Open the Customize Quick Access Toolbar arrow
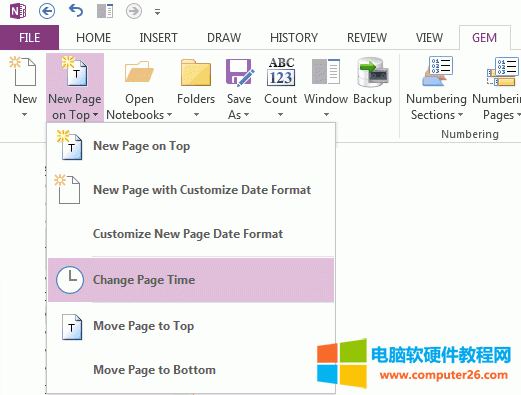Screen dimensions: 521x395 tap(157, 12)
